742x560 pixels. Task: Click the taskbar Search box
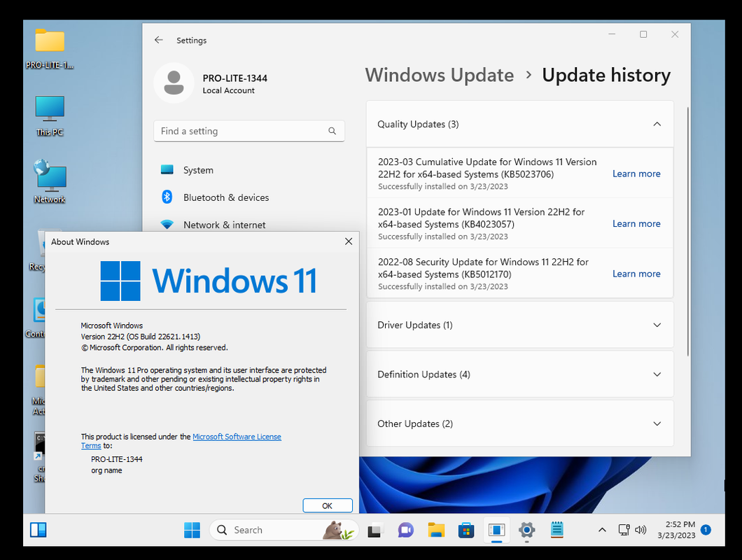[x=284, y=530]
